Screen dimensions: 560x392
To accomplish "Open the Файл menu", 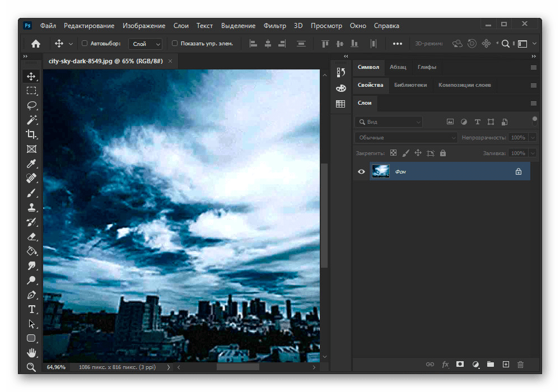I will [x=48, y=26].
